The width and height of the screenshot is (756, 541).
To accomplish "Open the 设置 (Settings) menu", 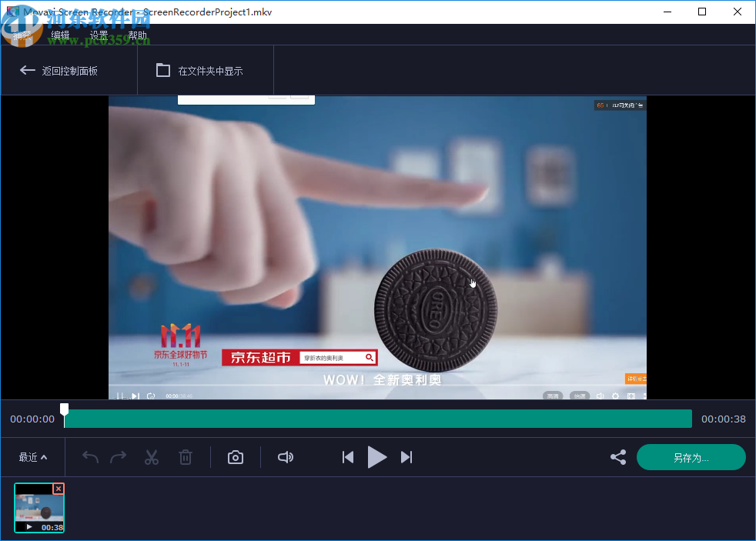I will 98,35.
